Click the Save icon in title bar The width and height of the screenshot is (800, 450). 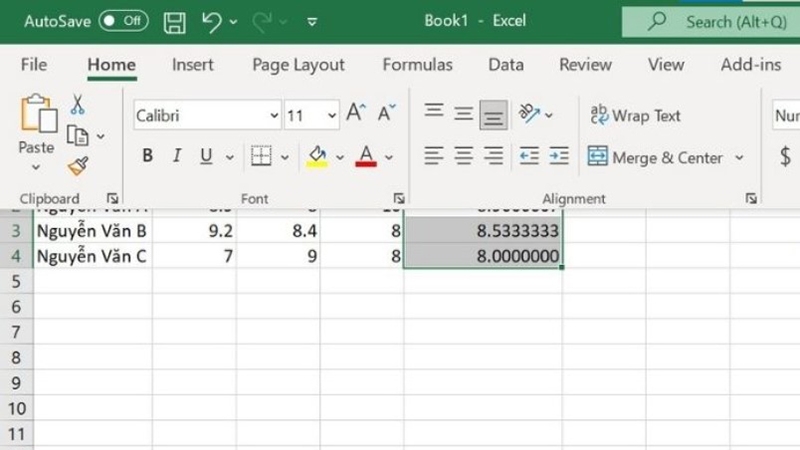[x=174, y=22]
